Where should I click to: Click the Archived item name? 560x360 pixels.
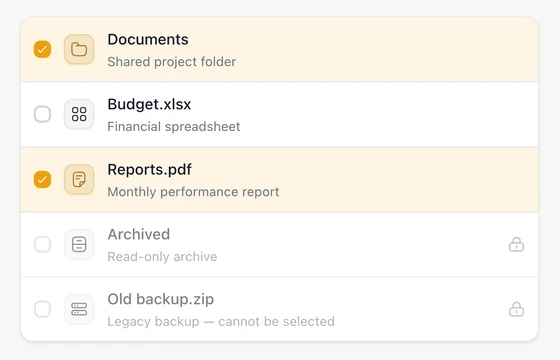[139, 234]
